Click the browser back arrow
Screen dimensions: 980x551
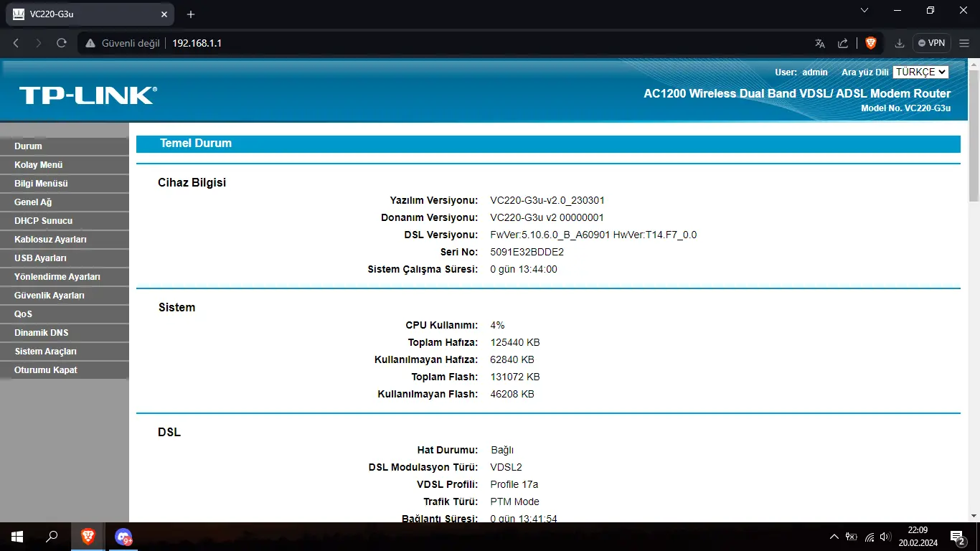point(16,43)
